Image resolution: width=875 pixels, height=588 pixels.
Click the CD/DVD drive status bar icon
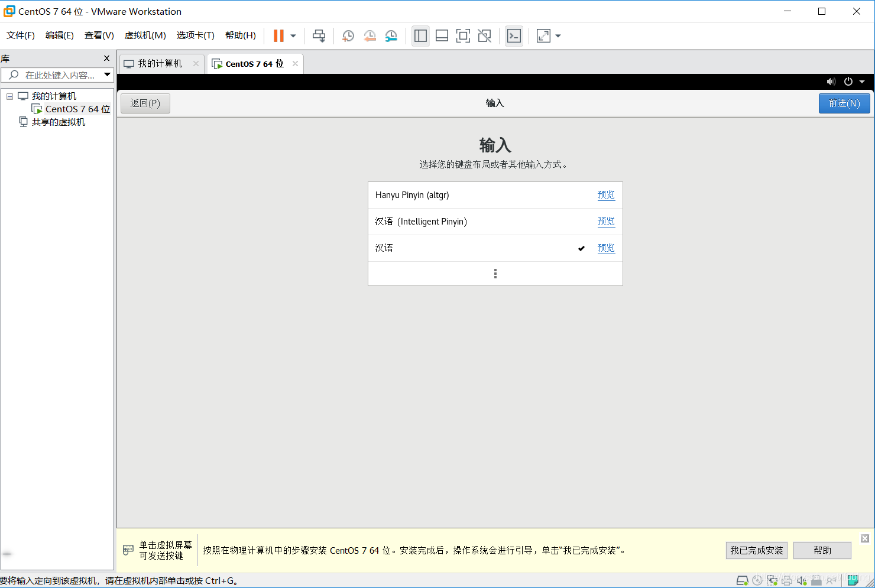[x=757, y=580]
